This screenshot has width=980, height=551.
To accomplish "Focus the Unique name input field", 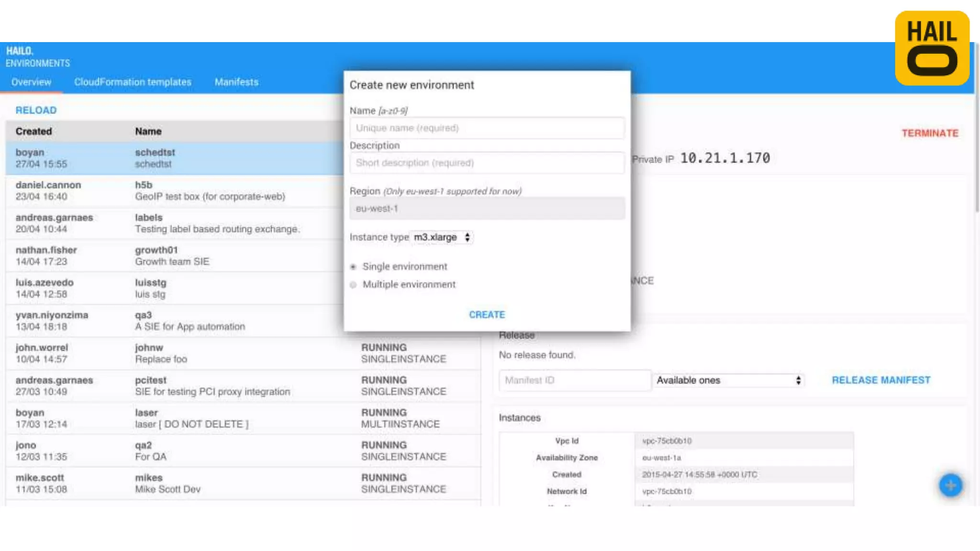I will pyautogui.click(x=487, y=128).
